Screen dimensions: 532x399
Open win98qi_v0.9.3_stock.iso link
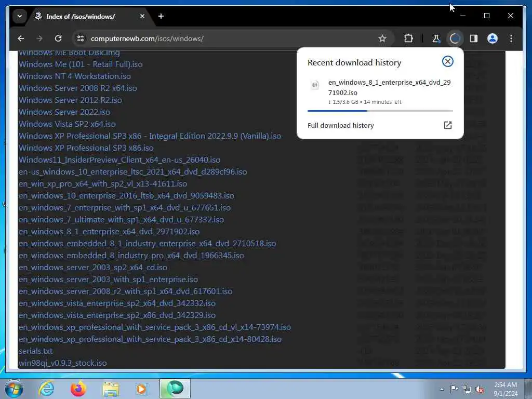(x=63, y=363)
